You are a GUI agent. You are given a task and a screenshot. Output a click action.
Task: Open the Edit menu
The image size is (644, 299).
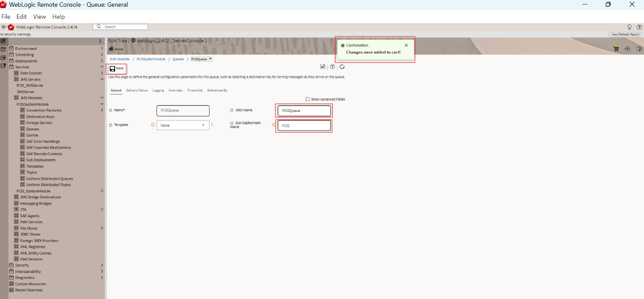pyautogui.click(x=22, y=17)
